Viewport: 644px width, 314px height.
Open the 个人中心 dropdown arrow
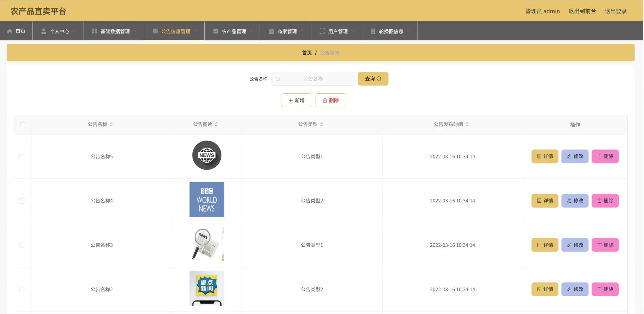[x=74, y=31]
